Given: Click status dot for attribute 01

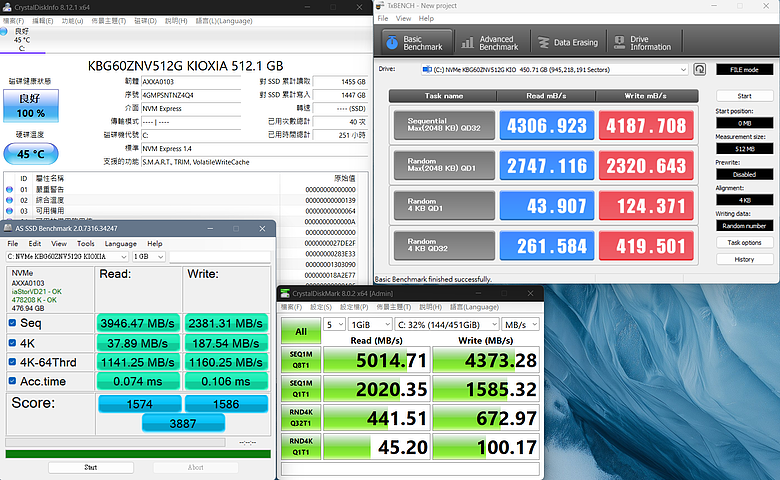Looking at the screenshot, I should point(9,190).
